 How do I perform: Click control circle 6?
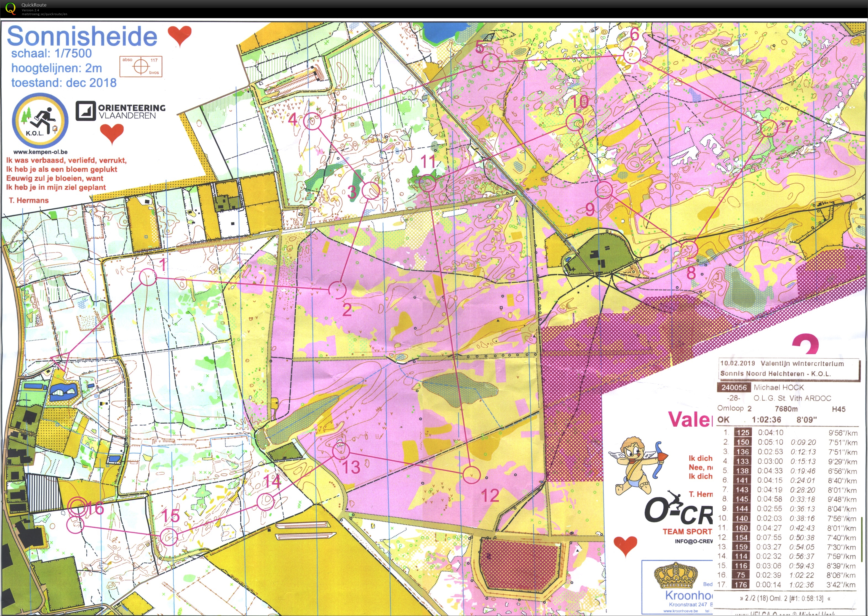point(632,55)
